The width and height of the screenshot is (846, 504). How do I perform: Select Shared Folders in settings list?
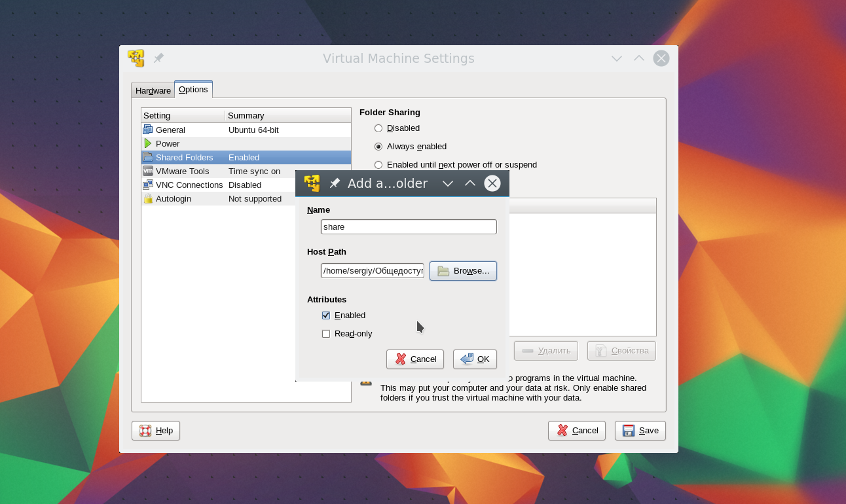pos(184,157)
